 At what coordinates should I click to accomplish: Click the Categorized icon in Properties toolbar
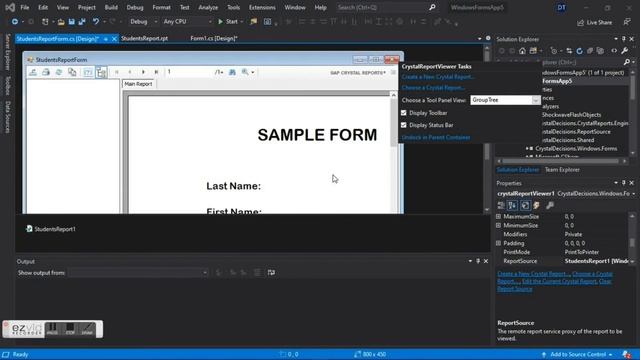[501, 205]
